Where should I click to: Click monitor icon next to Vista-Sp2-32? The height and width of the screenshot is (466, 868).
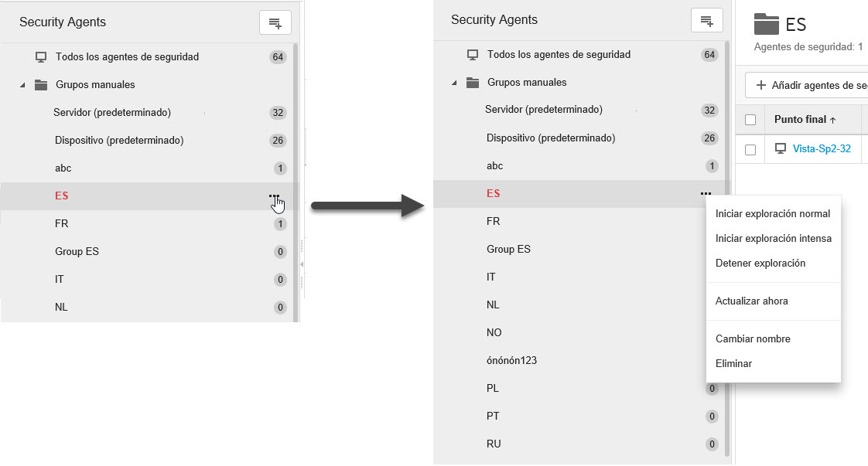pos(781,148)
